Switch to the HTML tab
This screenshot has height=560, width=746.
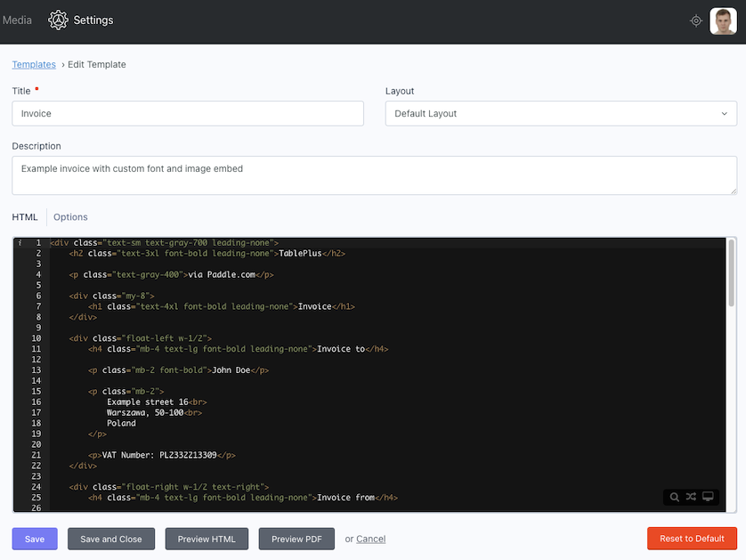pyautogui.click(x=25, y=217)
